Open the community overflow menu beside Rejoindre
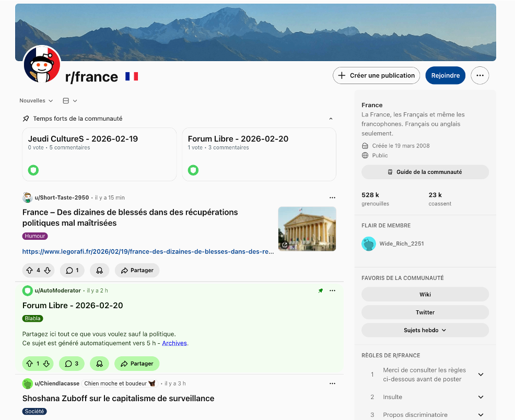 coord(480,76)
